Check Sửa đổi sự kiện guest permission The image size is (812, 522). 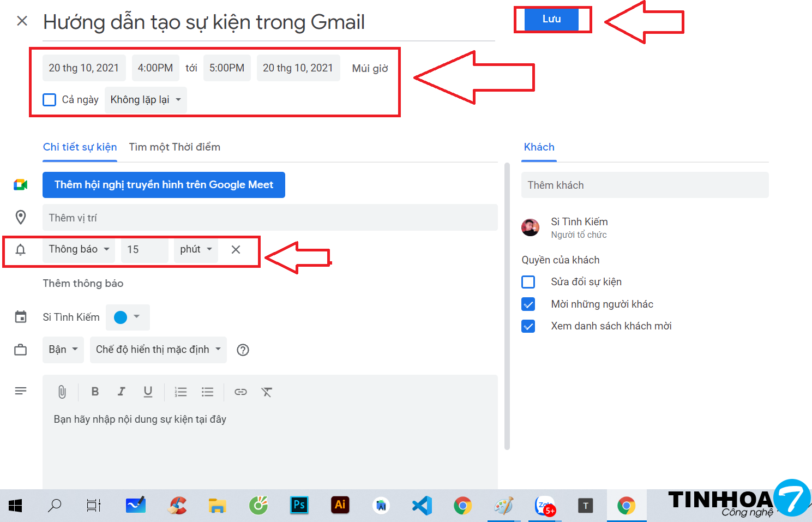coord(528,282)
